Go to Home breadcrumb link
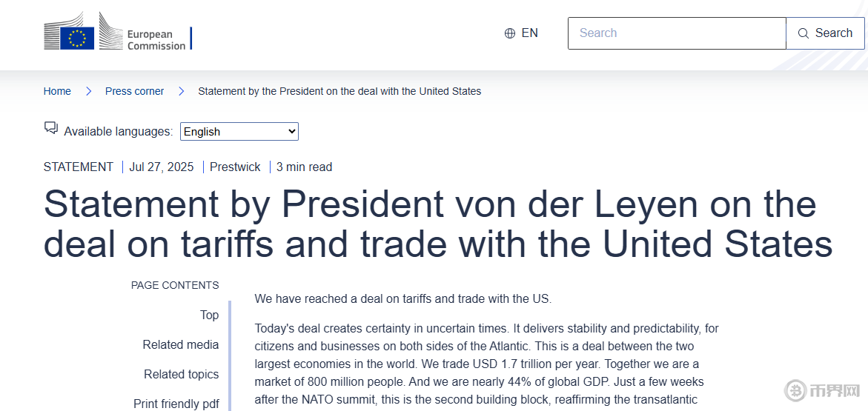The height and width of the screenshot is (411, 868). click(x=57, y=91)
